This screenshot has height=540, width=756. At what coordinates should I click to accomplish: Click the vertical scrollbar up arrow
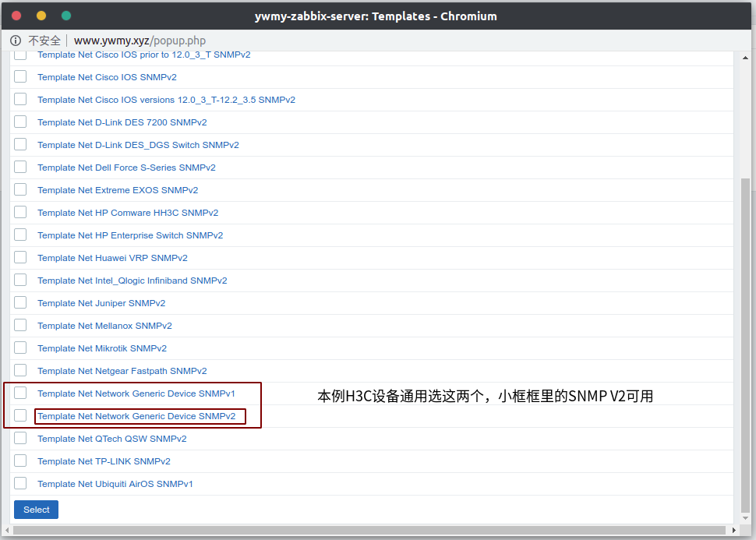click(x=745, y=58)
